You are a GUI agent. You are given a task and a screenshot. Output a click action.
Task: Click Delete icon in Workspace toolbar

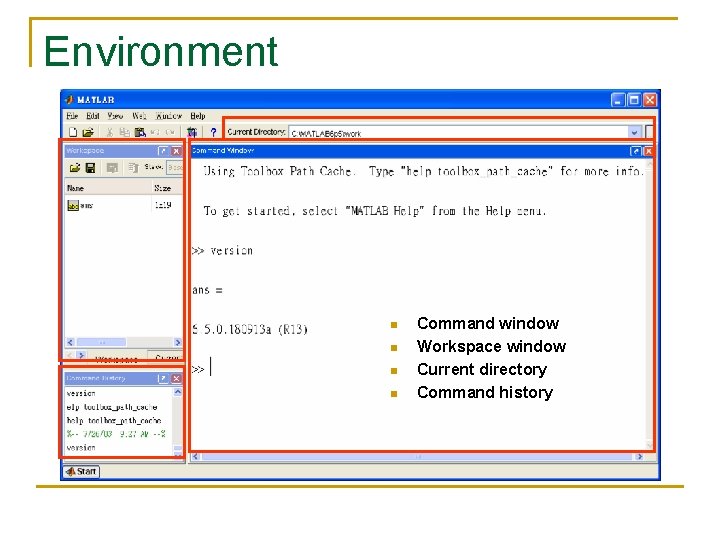point(134,168)
